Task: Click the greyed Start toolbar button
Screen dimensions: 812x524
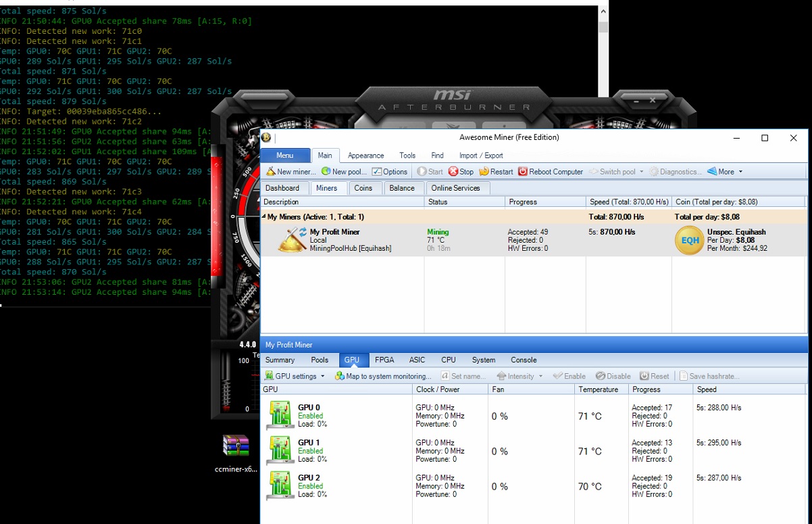Action: click(430, 172)
